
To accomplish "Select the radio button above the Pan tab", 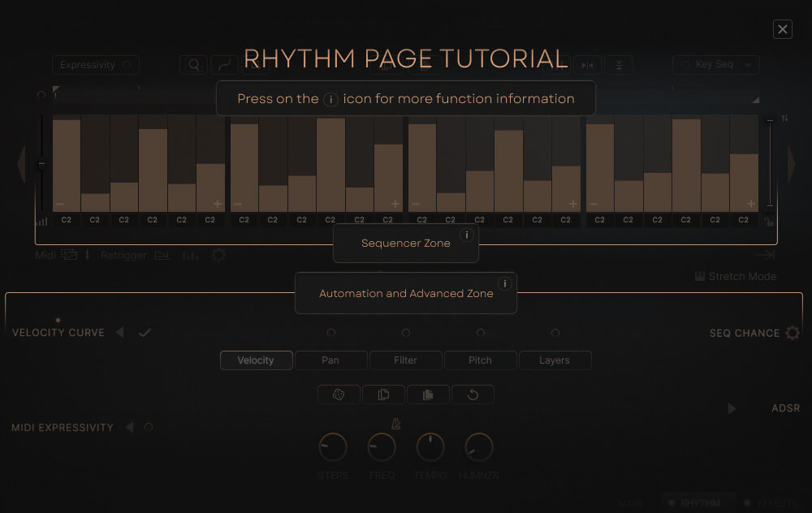I will tap(331, 332).
